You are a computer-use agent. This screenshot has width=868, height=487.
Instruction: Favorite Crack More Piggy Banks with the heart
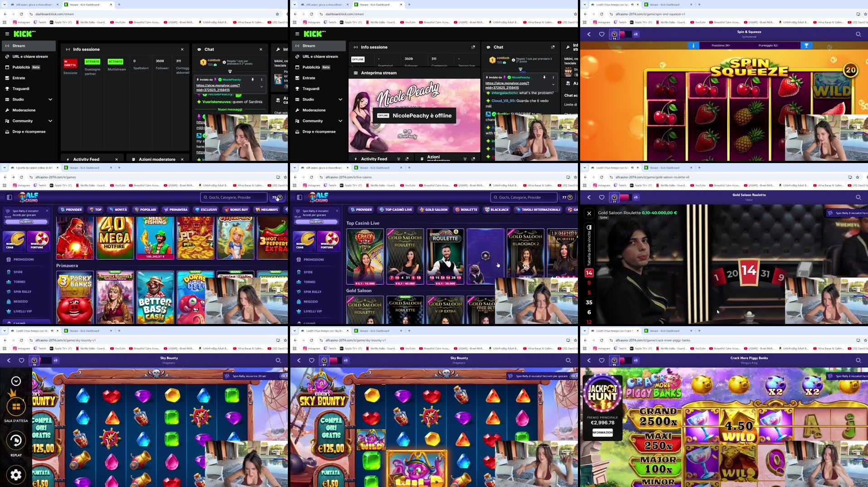tap(601, 360)
